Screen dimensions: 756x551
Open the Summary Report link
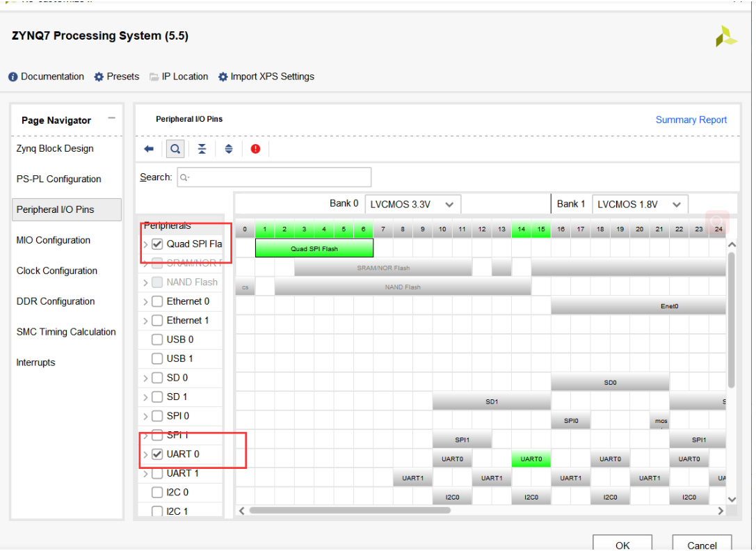point(691,120)
